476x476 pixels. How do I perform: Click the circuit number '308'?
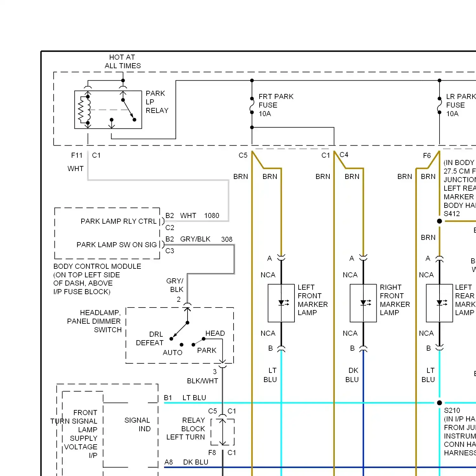pyautogui.click(x=227, y=239)
